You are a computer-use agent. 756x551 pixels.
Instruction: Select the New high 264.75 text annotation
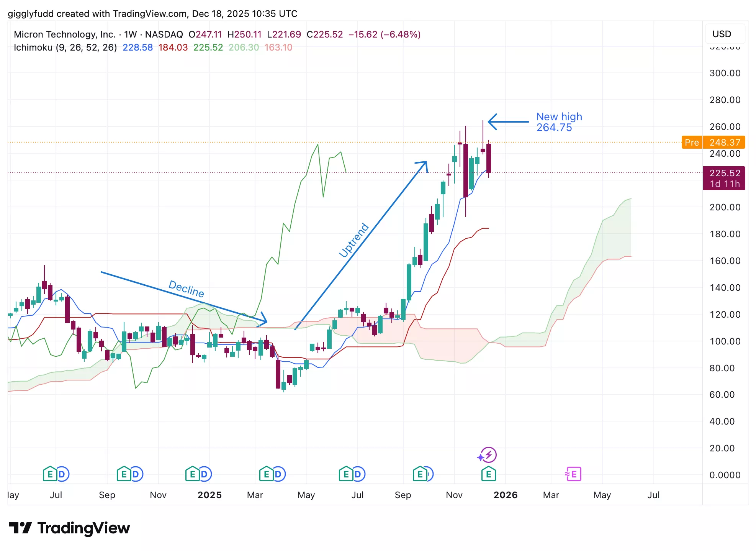559,122
